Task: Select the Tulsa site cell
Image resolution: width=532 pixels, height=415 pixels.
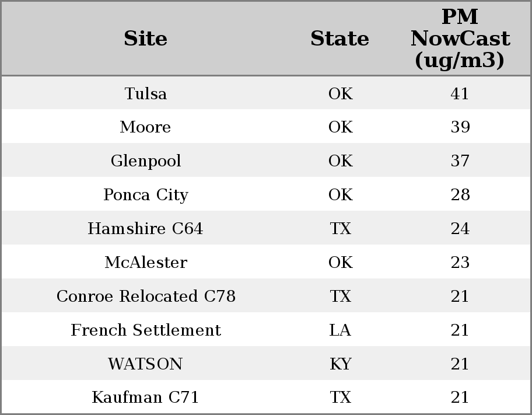Action: pyautogui.click(x=146, y=93)
